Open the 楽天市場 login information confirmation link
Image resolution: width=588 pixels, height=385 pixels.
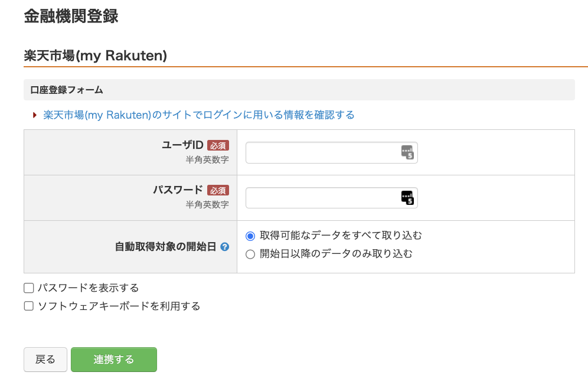tap(199, 115)
